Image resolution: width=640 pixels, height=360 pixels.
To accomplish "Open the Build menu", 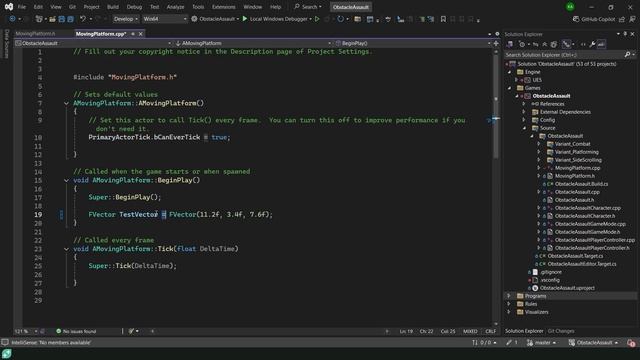I will 113,7.
